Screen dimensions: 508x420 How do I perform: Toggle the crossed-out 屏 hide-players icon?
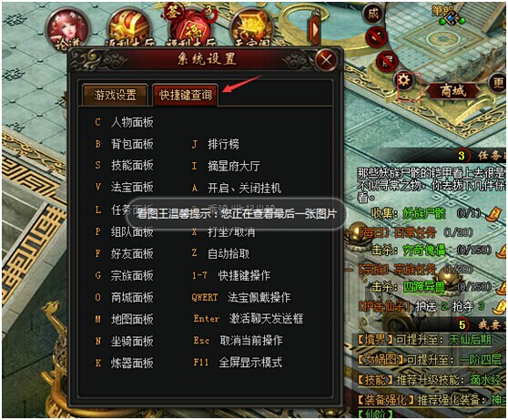coord(387,60)
